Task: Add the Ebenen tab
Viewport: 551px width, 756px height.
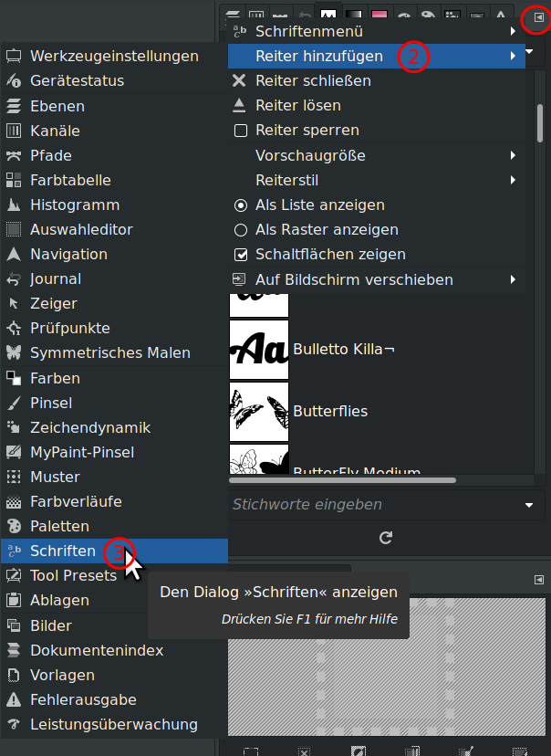Action: pyautogui.click(x=114, y=106)
